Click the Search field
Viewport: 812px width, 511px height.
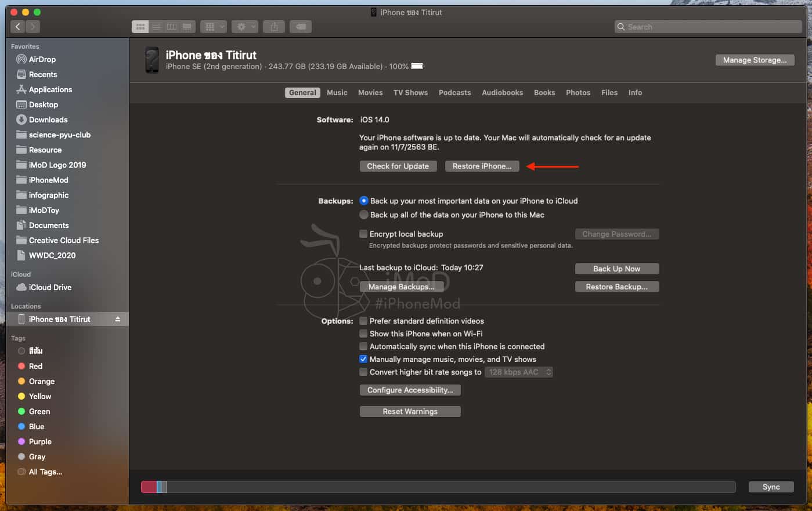click(x=708, y=27)
